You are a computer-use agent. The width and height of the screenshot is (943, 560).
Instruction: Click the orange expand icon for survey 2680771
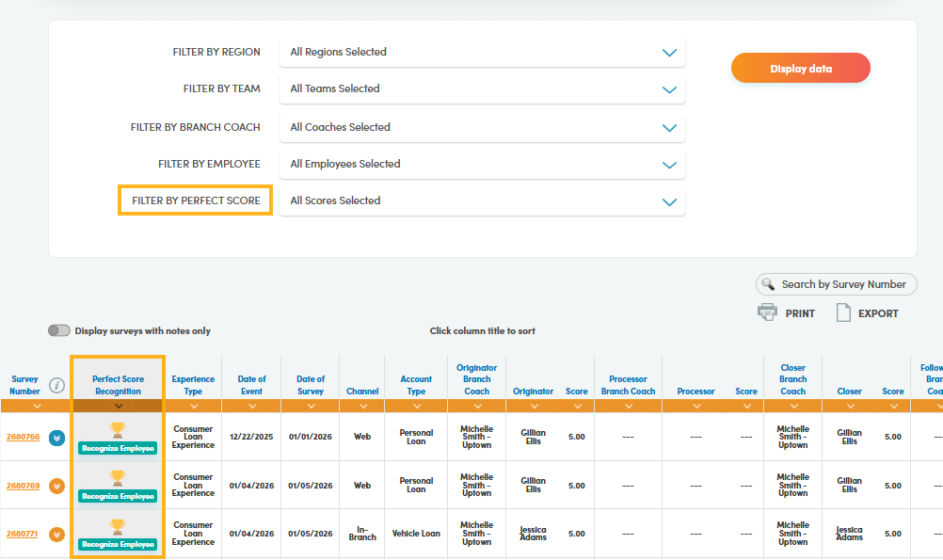(x=56, y=534)
